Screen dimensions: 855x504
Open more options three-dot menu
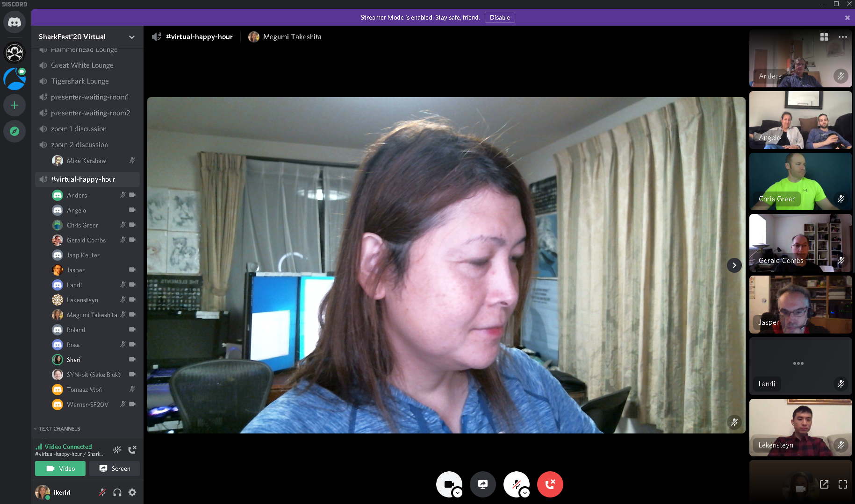(842, 37)
